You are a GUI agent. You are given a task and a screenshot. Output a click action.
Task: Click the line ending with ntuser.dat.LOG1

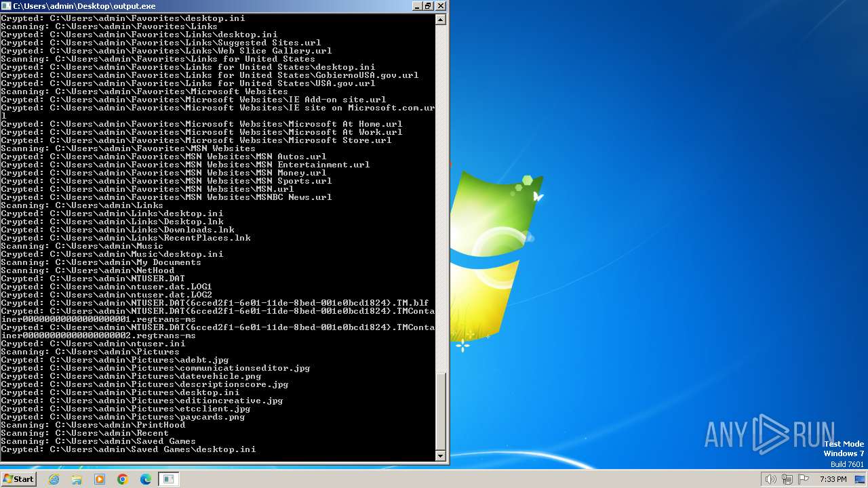(106, 287)
